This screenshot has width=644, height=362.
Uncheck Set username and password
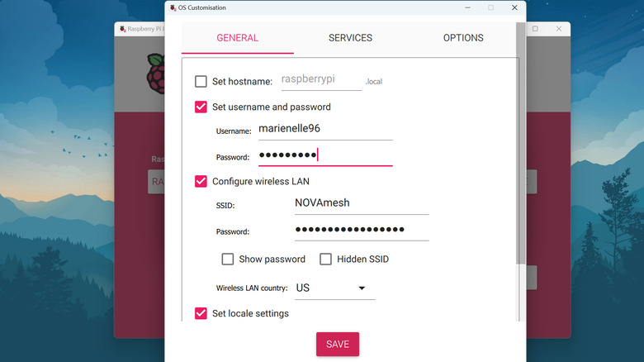(201, 107)
